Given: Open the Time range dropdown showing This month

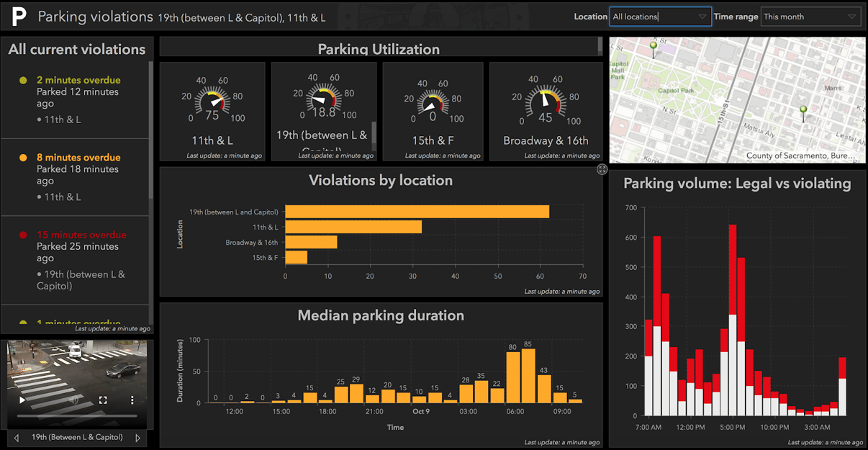Looking at the screenshot, I should (x=810, y=16).
